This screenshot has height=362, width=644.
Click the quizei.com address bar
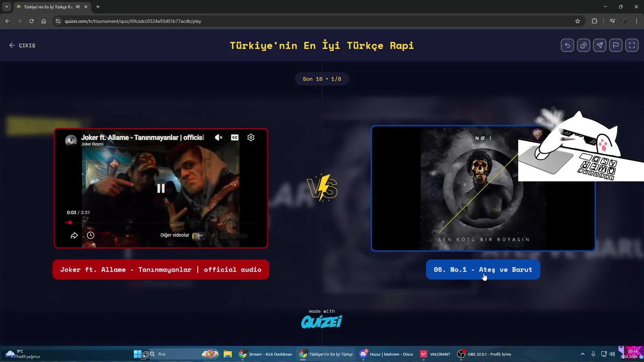tap(317, 21)
